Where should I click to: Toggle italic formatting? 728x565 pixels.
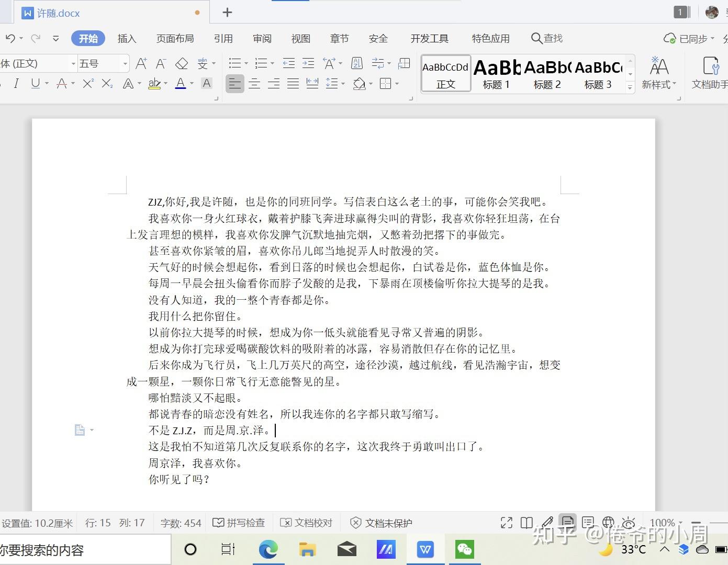pos(16,83)
